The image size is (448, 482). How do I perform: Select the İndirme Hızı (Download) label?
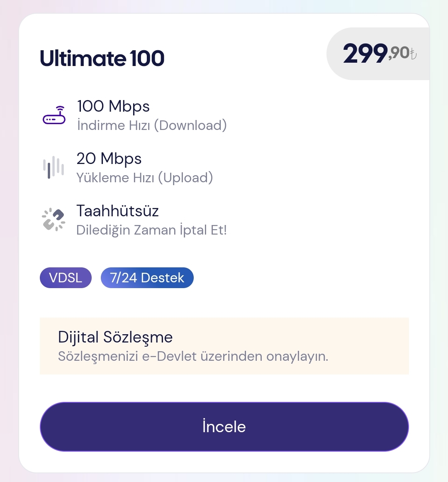click(x=152, y=125)
